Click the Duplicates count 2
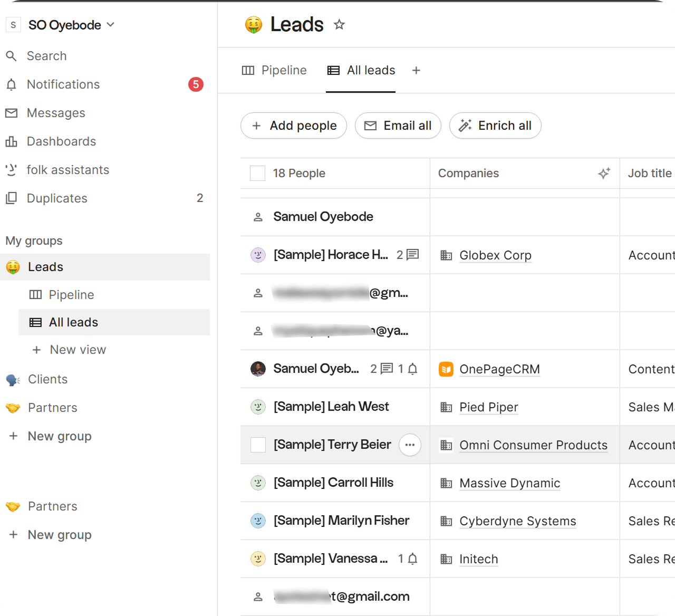 point(200,198)
